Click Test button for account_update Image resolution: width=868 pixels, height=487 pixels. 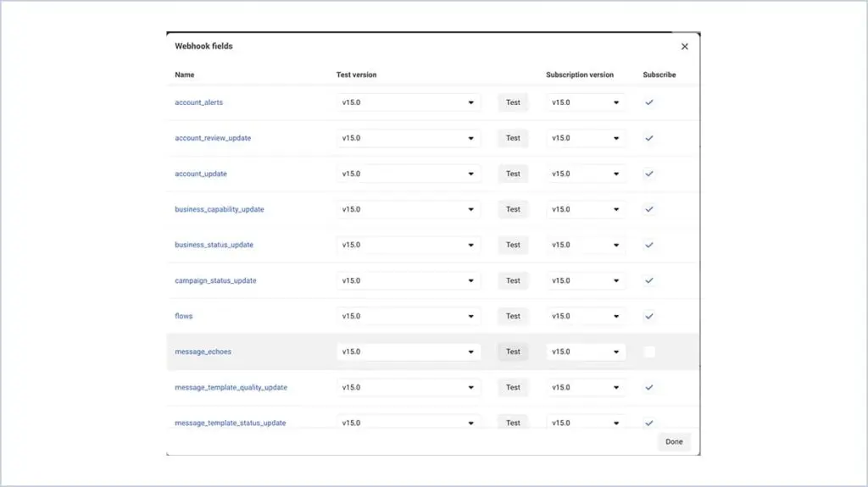point(513,174)
